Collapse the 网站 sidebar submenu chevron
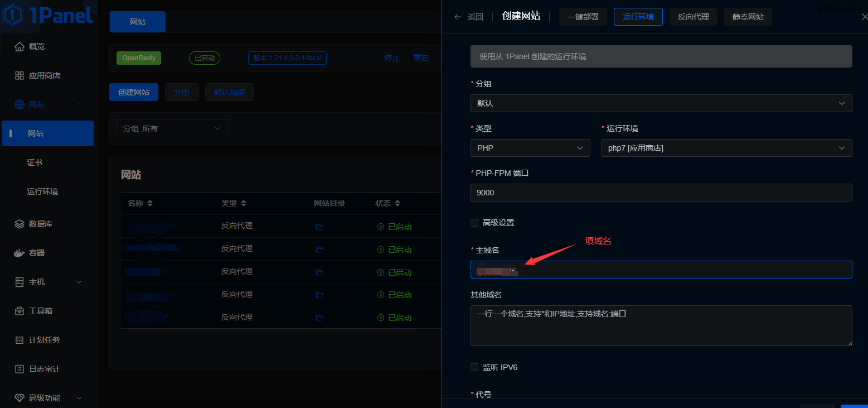The height and width of the screenshot is (408, 868). coord(79,104)
